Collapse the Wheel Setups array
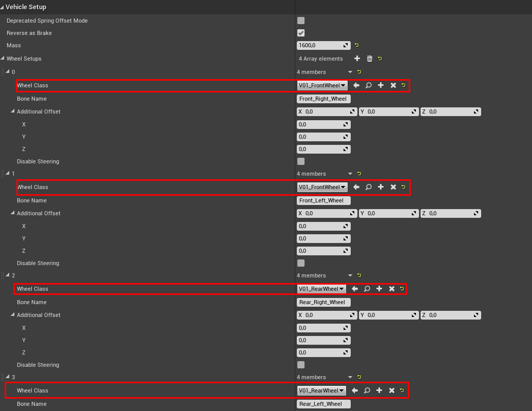 click(x=3, y=59)
